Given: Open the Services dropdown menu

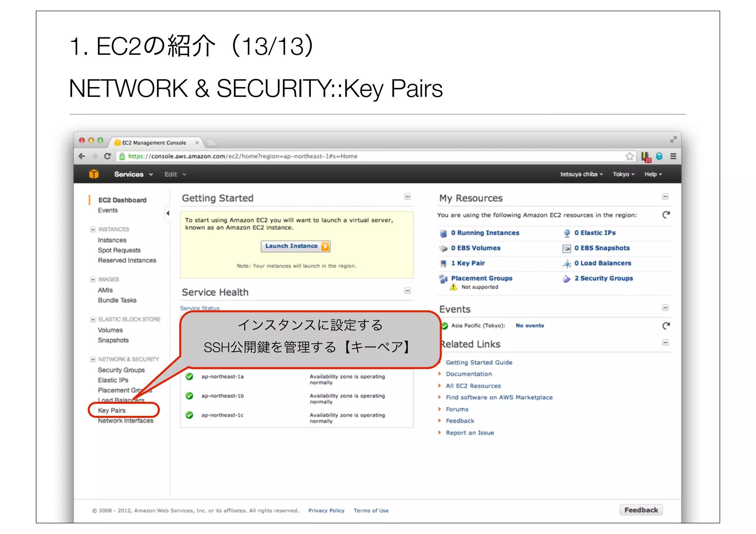Looking at the screenshot, I should 133,174.
